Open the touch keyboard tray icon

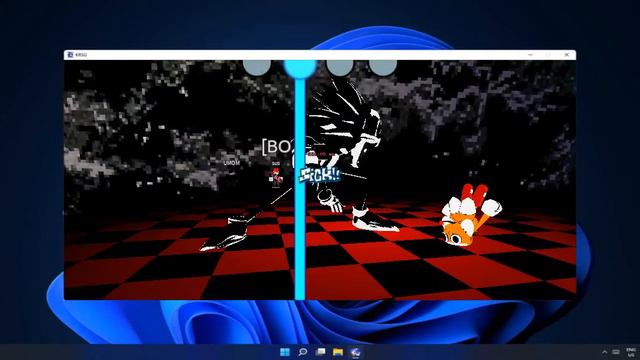point(616,352)
